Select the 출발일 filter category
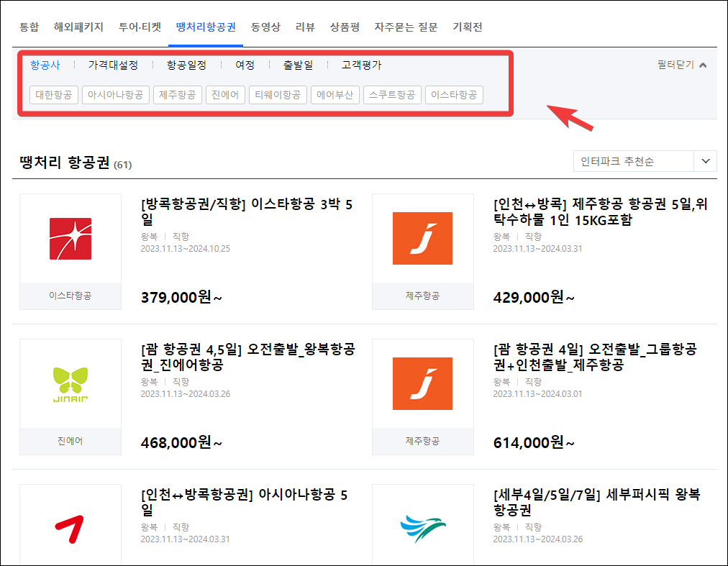The image size is (728, 566). [298, 65]
